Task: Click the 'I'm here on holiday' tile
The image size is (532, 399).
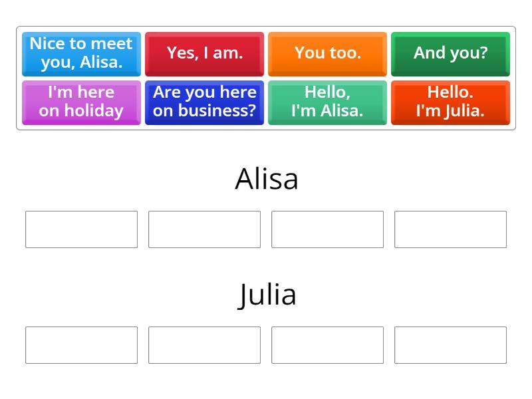Action: pyautogui.click(x=81, y=102)
